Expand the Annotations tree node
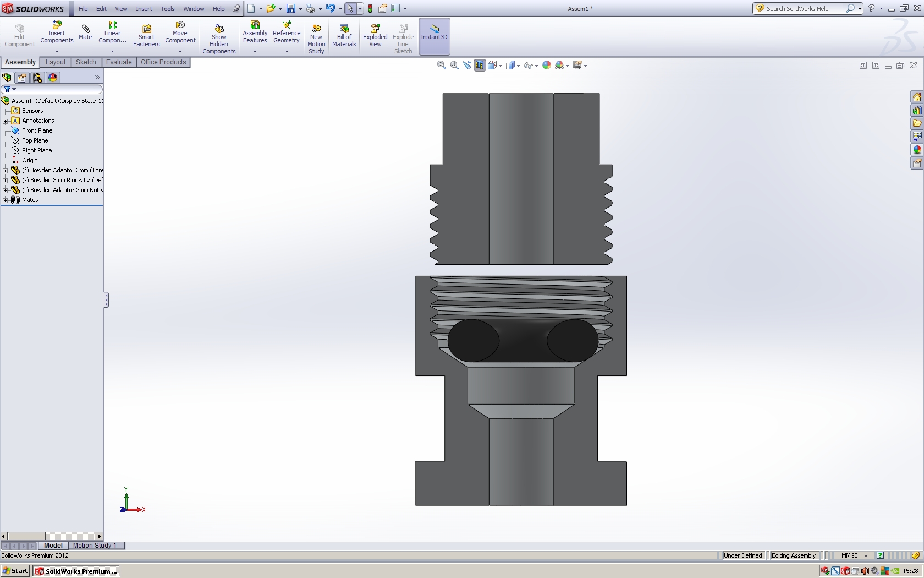This screenshot has height=578, width=924. click(x=5, y=121)
